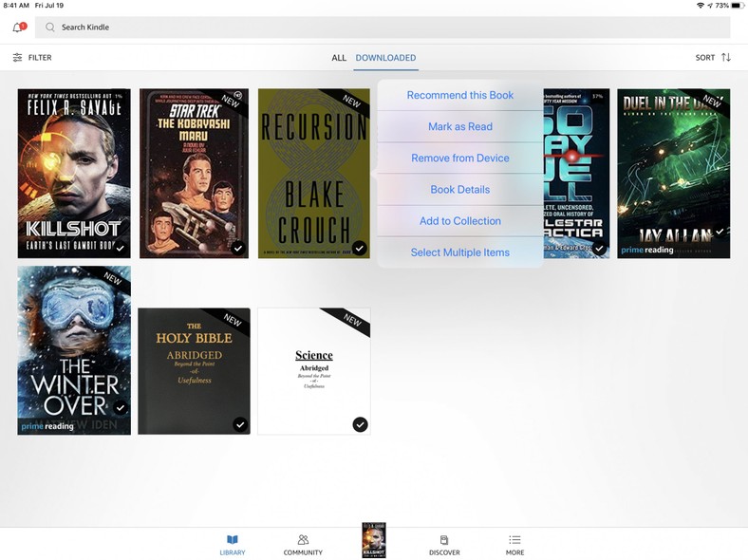Switch to the ALL tab
Image resolution: width=748 pixels, height=560 pixels.
click(x=339, y=58)
